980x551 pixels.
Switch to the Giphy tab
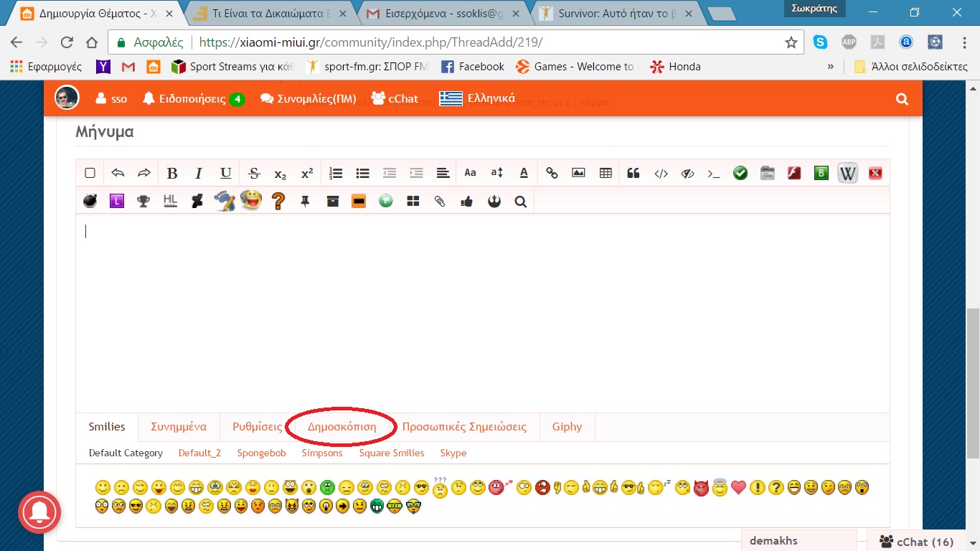(567, 427)
